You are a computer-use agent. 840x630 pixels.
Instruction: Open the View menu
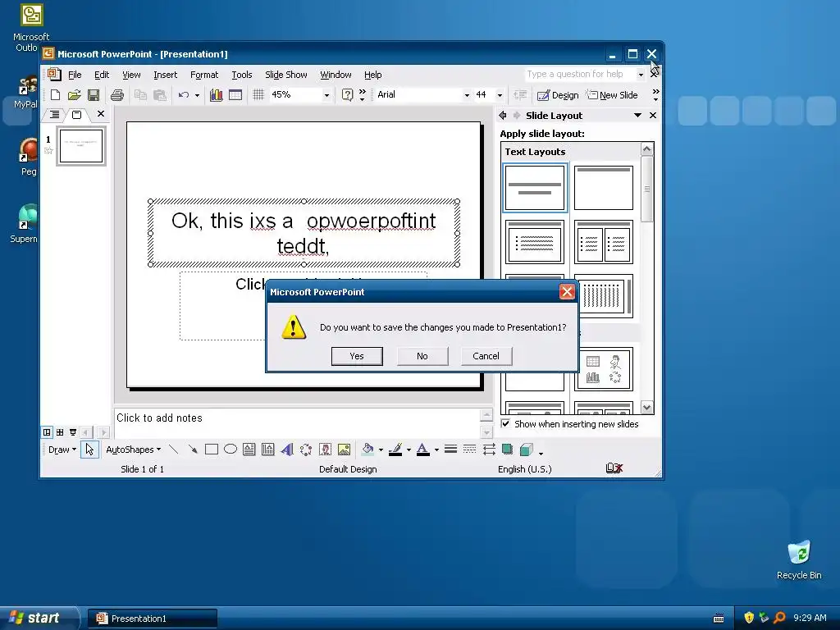click(131, 75)
